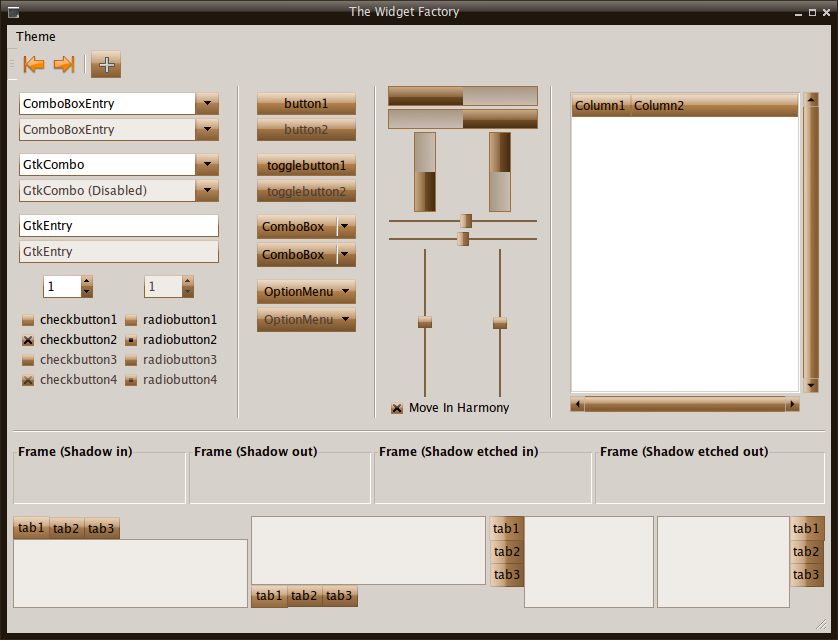Click the window menu icon in title bar
838x640 pixels.
click(x=13, y=12)
